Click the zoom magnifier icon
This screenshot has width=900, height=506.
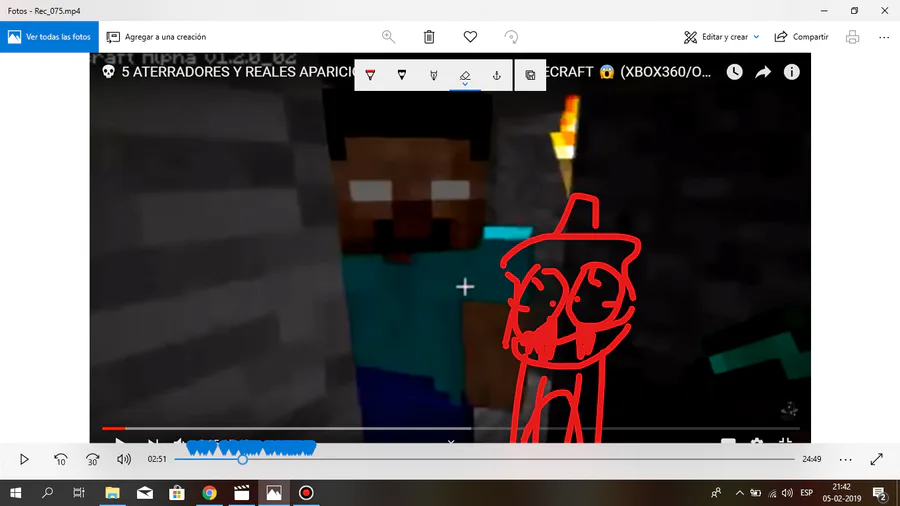point(389,37)
